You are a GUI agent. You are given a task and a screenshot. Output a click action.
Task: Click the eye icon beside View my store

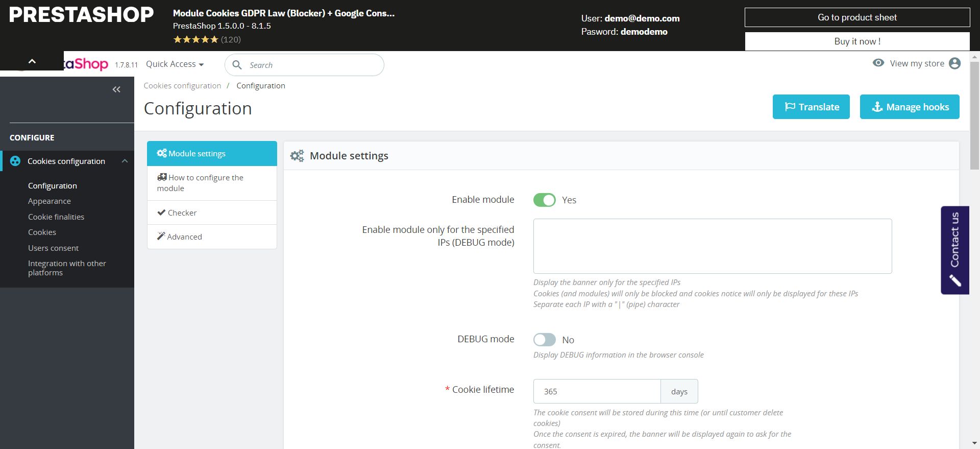click(878, 63)
